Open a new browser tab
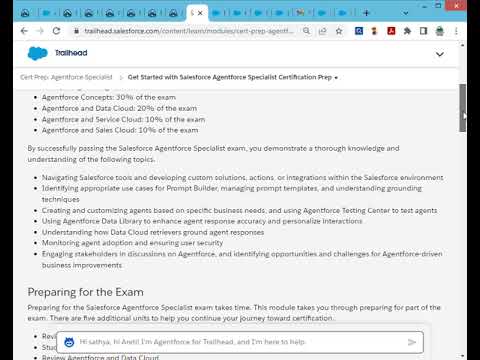Viewport: 480px width, 360px height. [x=366, y=13]
